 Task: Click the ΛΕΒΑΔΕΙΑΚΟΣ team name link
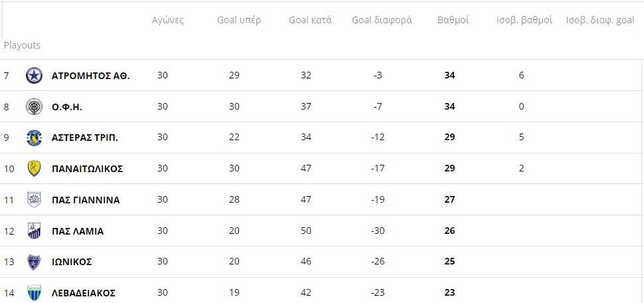click(x=84, y=293)
